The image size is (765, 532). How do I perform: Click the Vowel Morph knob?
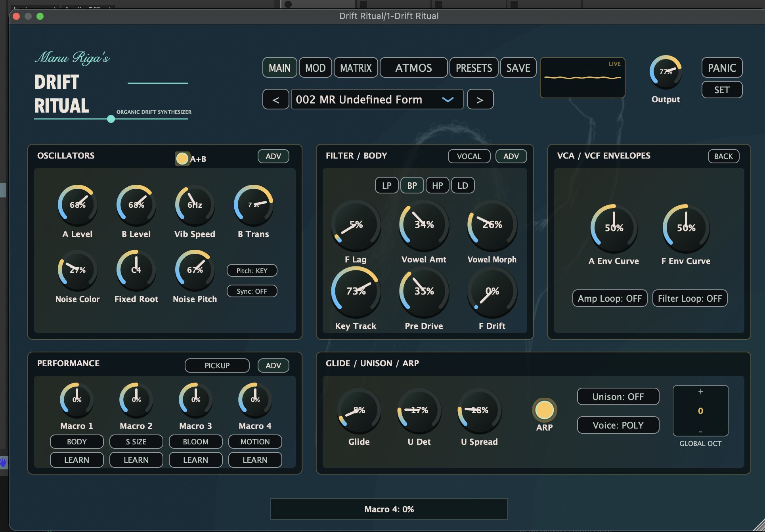click(x=492, y=225)
